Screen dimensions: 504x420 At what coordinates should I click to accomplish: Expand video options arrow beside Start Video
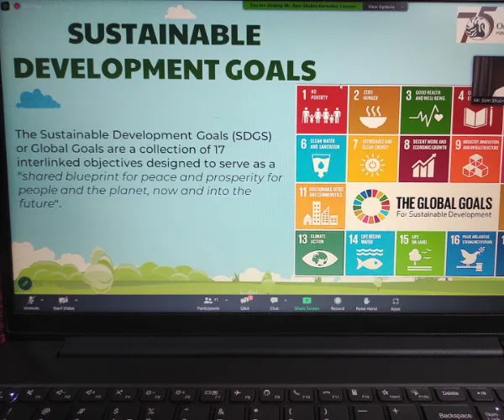pos(76,301)
